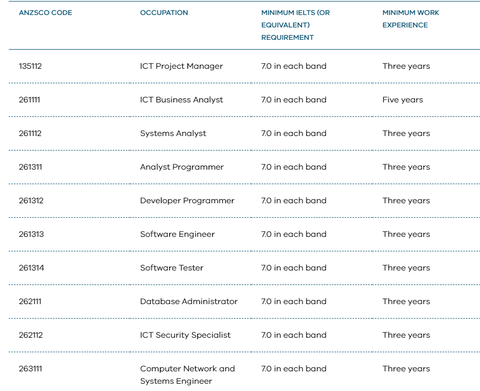The height and width of the screenshot is (391, 480).
Task: Click work experience in Software Tester row
Action: (x=406, y=268)
